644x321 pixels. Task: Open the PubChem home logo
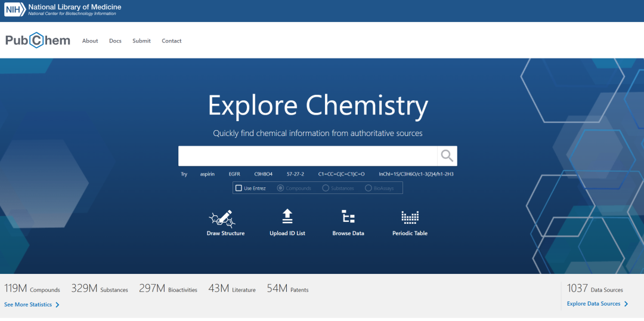(38, 41)
